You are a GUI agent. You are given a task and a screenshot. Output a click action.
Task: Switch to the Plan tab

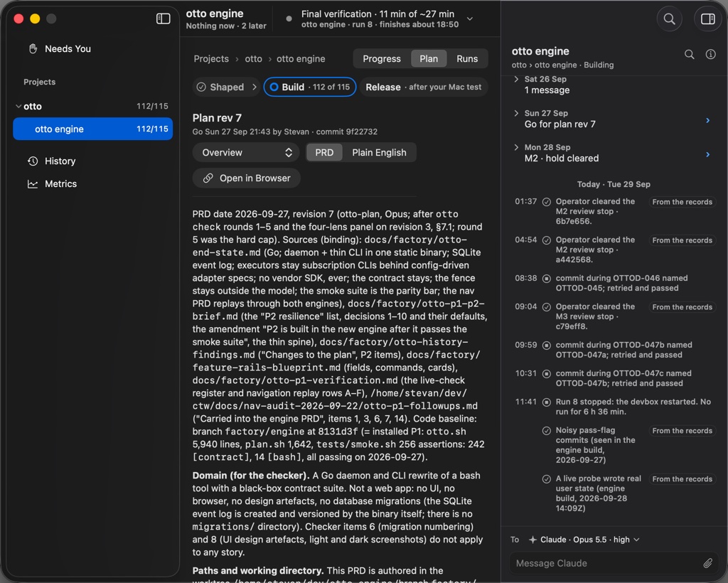(429, 59)
